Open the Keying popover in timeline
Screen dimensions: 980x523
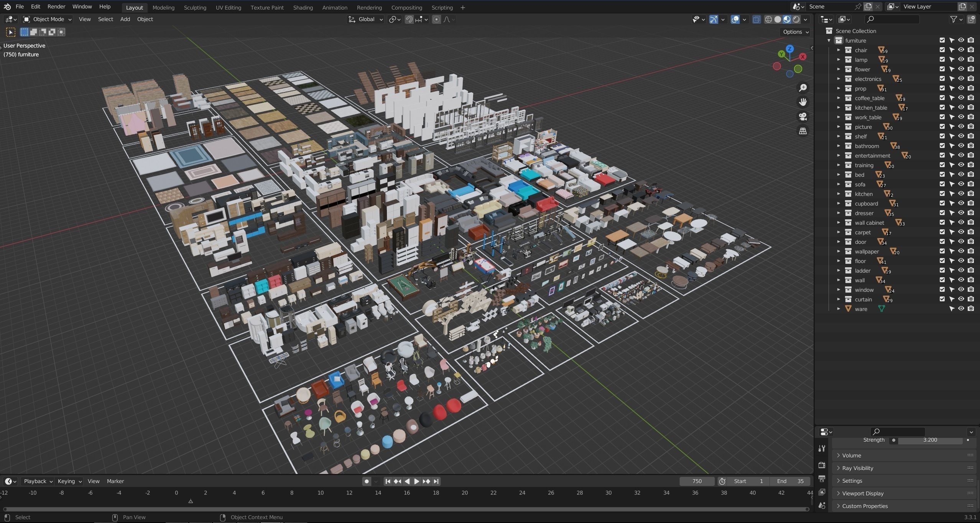(x=69, y=481)
